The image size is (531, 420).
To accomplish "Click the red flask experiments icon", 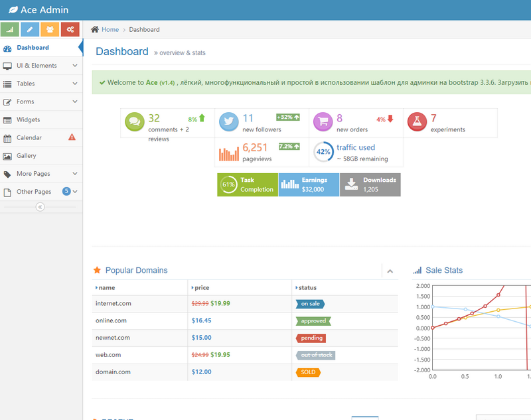I will click(417, 122).
